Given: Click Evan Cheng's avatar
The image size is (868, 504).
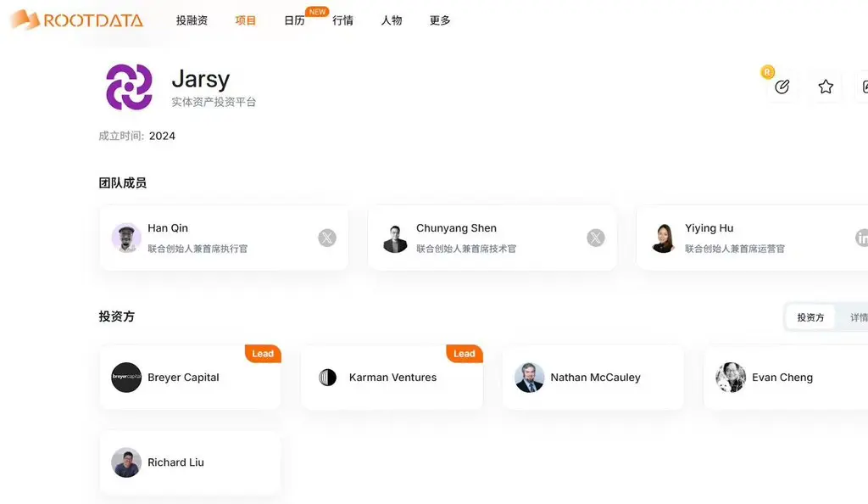Looking at the screenshot, I should (731, 378).
